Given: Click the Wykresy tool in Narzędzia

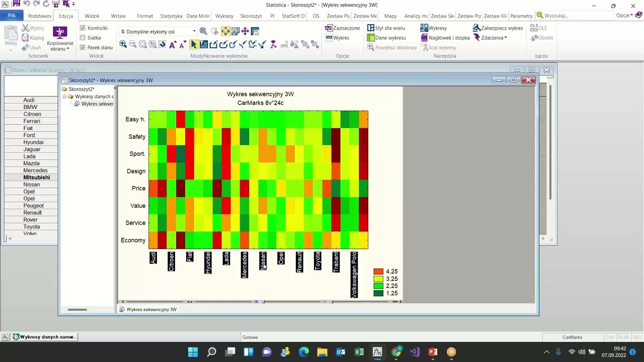Looking at the screenshot, I should point(433,28).
